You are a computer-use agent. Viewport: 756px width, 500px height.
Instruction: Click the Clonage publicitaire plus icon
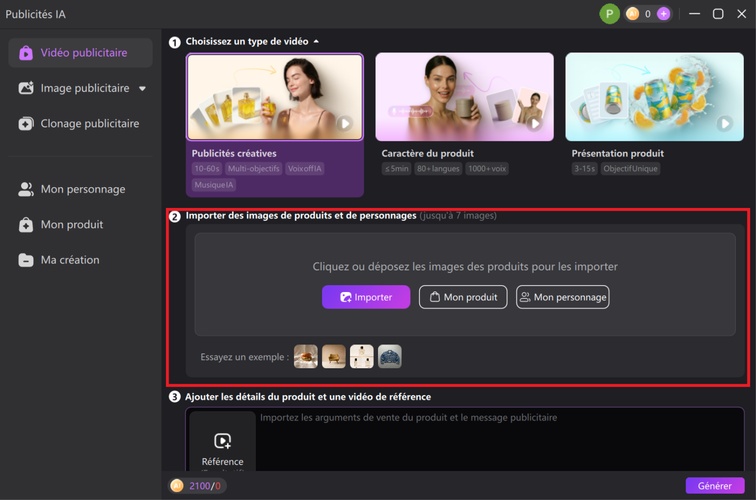[x=26, y=123]
